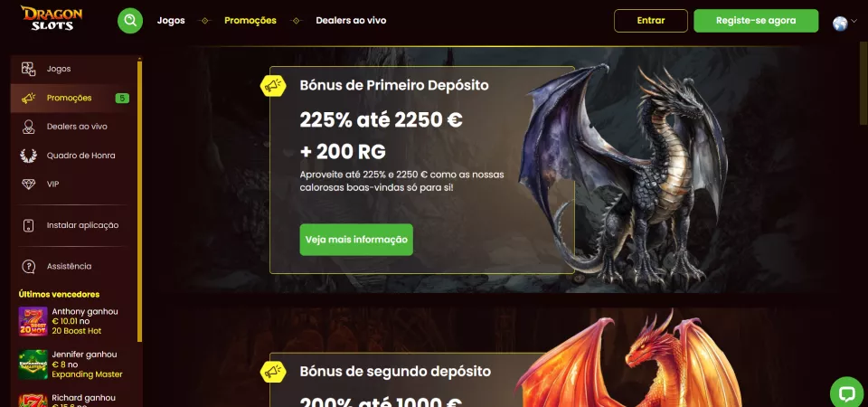Viewport: 868px width, 407px height.
Task: Click Veja mais informação button
Action: tap(356, 240)
